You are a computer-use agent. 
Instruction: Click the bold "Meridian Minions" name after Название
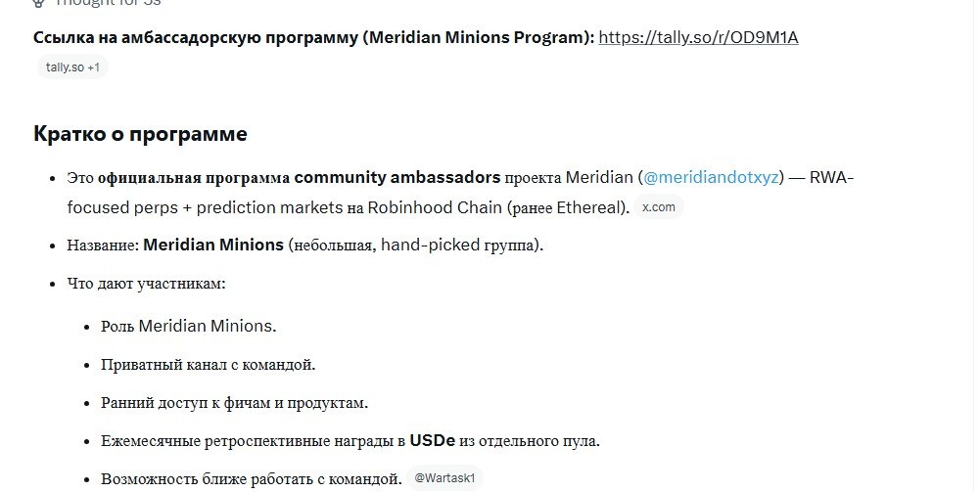click(x=213, y=245)
